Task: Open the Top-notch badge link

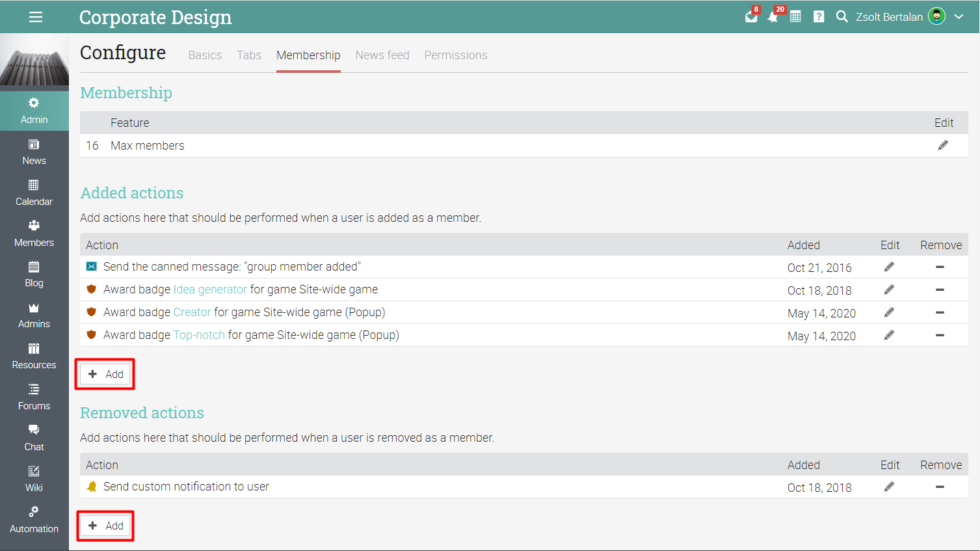Action: [x=199, y=335]
